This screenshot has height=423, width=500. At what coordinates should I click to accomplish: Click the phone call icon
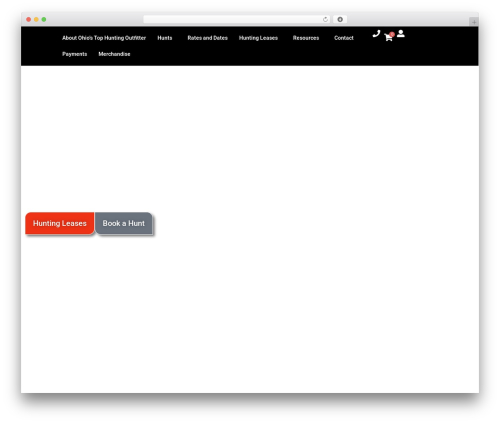pyautogui.click(x=376, y=33)
